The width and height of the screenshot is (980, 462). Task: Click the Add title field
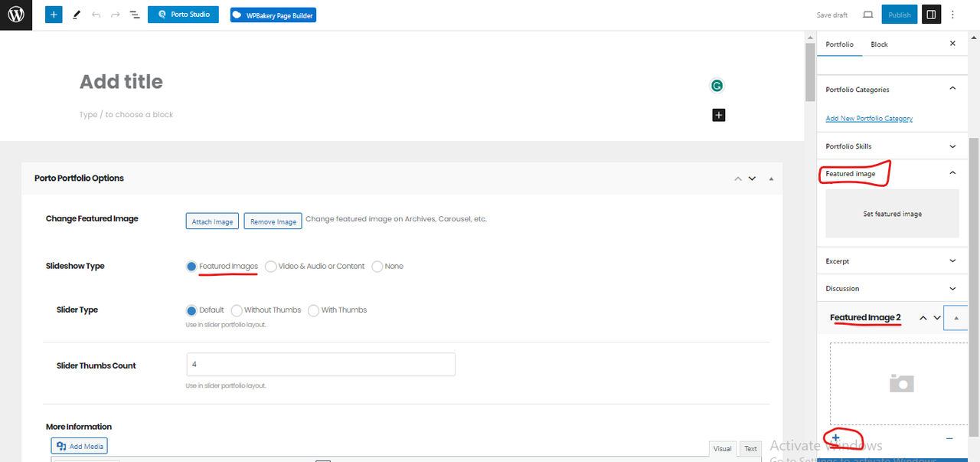121,82
